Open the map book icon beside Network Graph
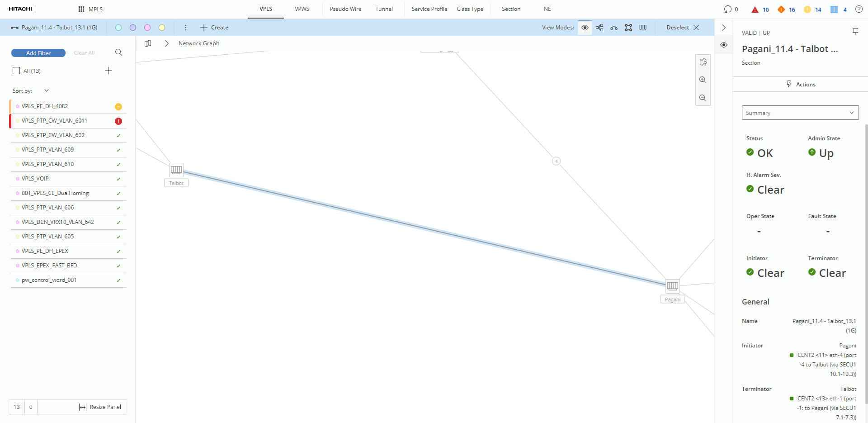Viewport: 868px width, 423px height. coord(148,43)
